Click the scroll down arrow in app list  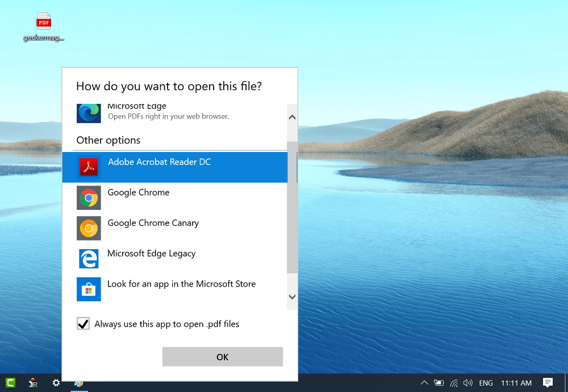(x=293, y=297)
